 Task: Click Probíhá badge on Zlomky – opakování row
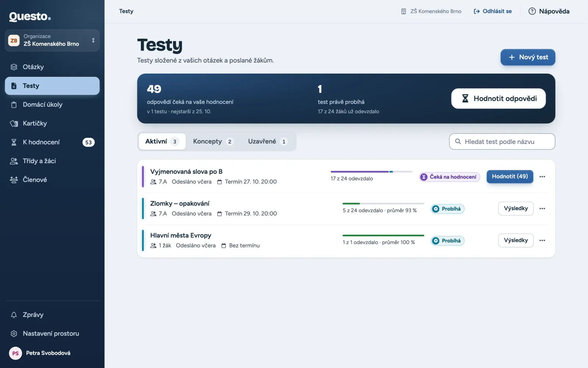(x=448, y=209)
